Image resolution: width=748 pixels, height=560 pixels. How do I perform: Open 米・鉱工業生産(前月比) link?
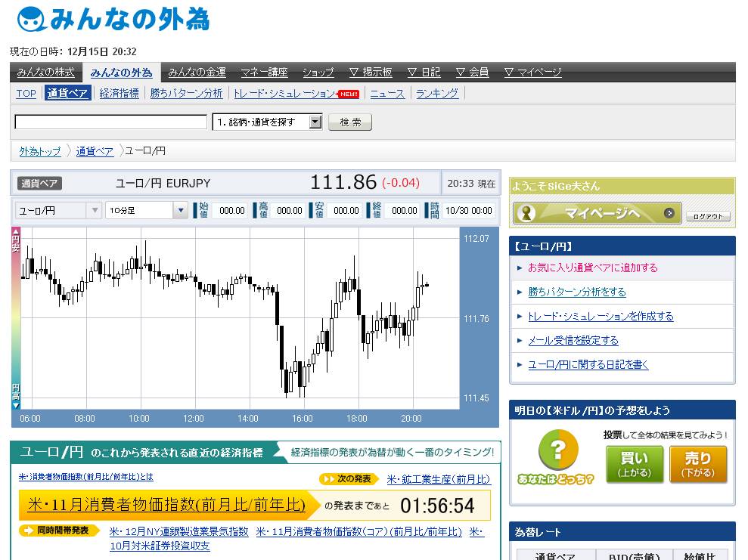[x=439, y=479]
